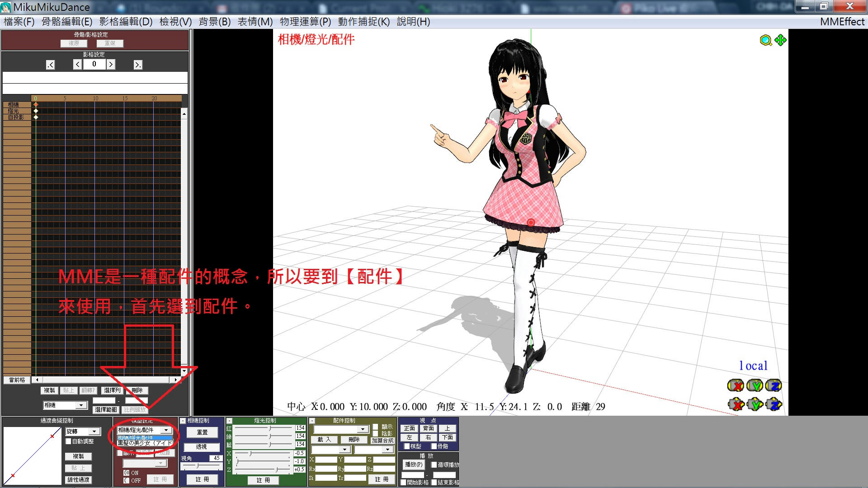
Task: Step forward one frame with '>' button
Action: [x=111, y=65]
